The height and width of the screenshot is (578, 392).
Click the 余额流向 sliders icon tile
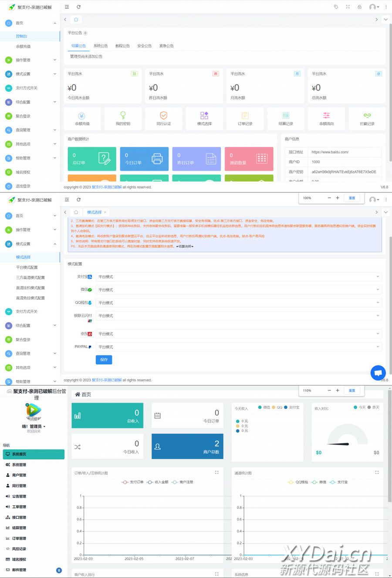(326, 118)
